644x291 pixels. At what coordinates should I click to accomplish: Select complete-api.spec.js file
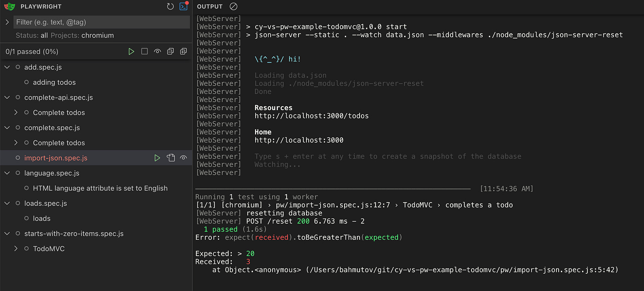[58, 97]
